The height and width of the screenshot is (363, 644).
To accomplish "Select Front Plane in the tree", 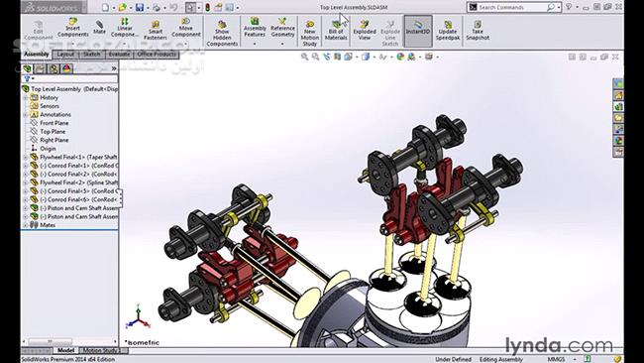I will [54, 123].
